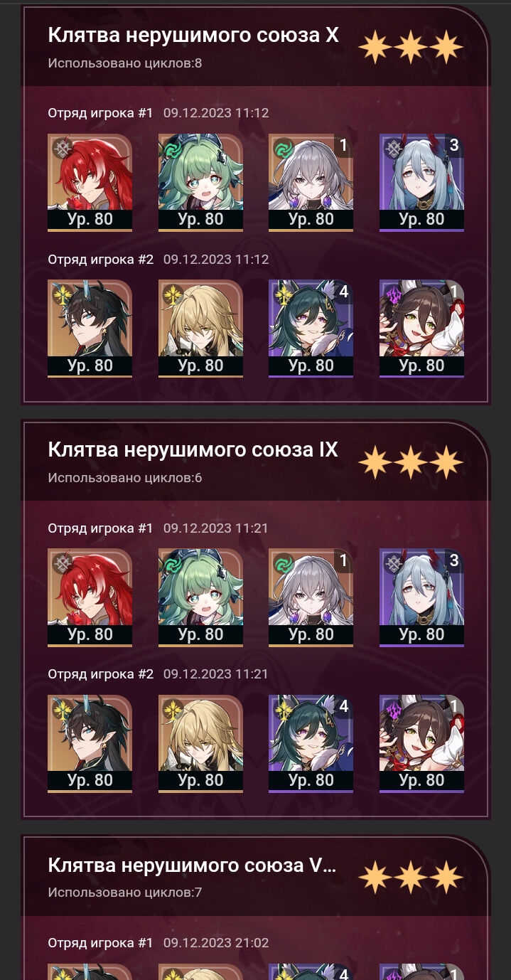The width and height of the screenshot is (511, 980).
Task: Click 'Использовано циклов:8' text under stage X
Action: [125, 63]
